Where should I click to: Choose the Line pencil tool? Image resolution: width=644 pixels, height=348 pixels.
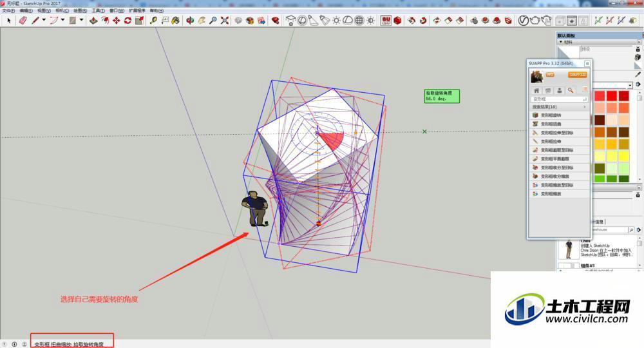click(35, 21)
